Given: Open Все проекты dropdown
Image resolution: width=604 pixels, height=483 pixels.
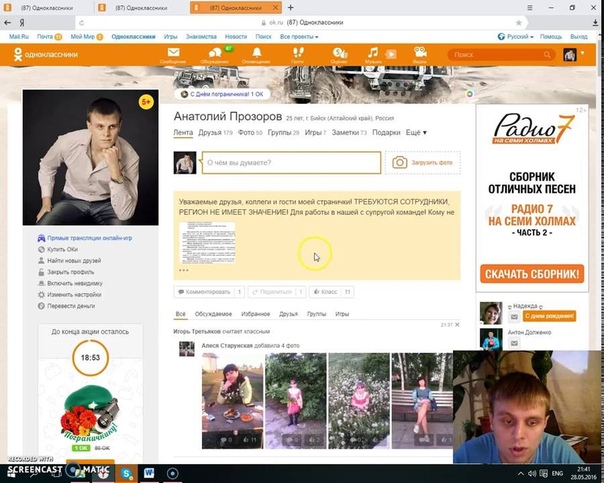Looking at the screenshot, I should 299,37.
